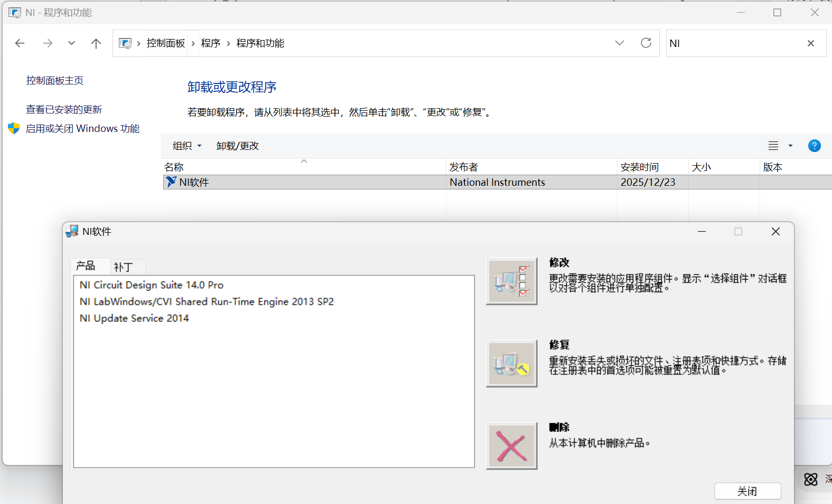This screenshot has height=504, width=832.
Task: Click 卸载/更改 in the toolbar
Action: click(238, 146)
